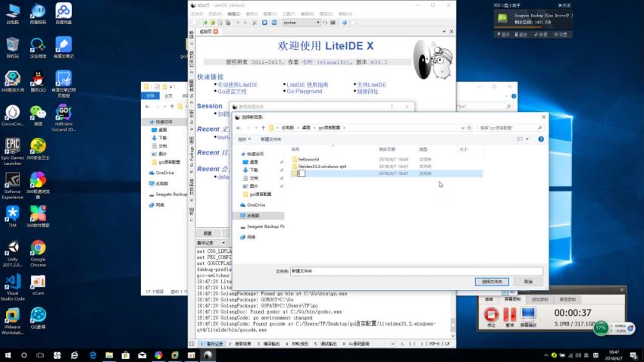Switch to the 游戏录制 recorder tab
644x362 pixels.
click(x=539, y=299)
